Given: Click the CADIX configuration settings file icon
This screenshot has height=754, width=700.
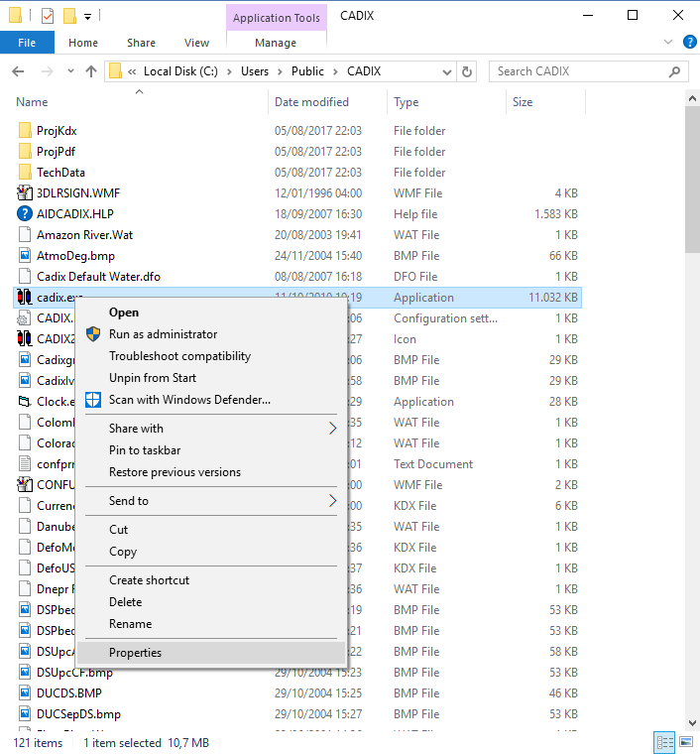Looking at the screenshot, I should 25,318.
